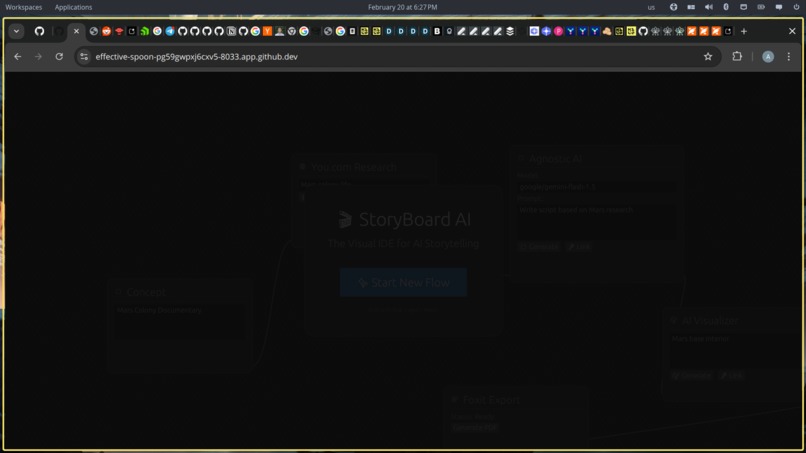The width and height of the screenshot is (806, 453).
Task: Switch to the green RSS feed icon tab
Action: pyautogui.click(x=145, y=31)
